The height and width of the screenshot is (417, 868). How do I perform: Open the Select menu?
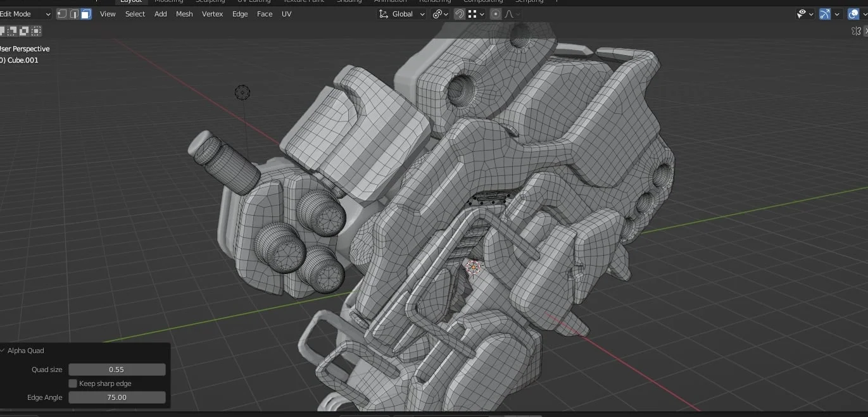[x=135, y=13]
